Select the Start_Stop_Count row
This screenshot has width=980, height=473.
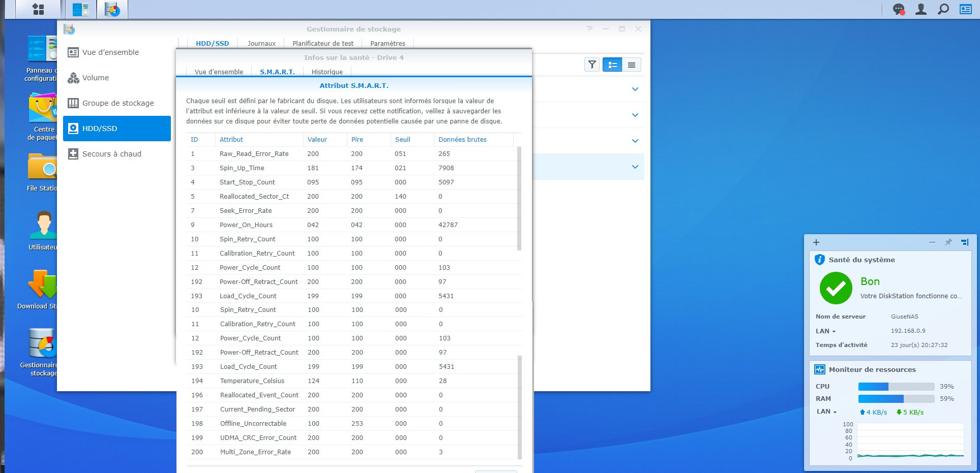coord(351,182)
